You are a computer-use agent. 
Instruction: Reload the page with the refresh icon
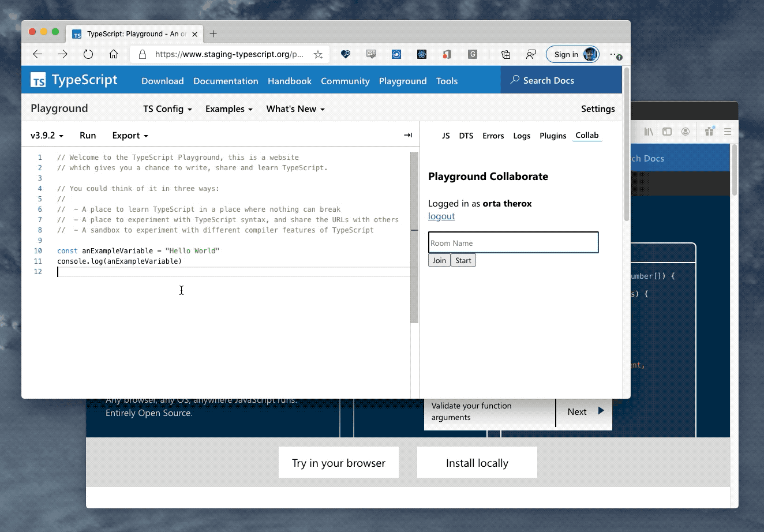click(x=88, y=54)
